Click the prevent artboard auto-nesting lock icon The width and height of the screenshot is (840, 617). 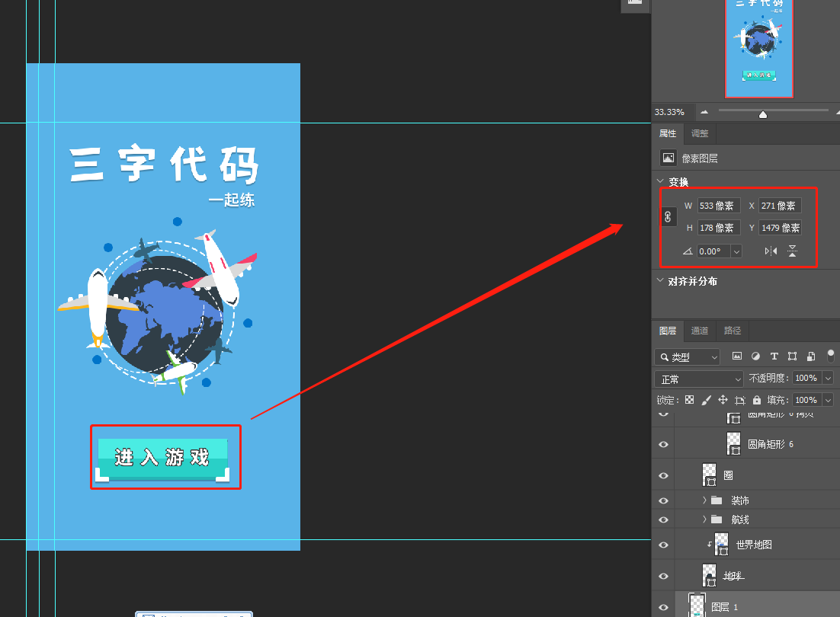point(740,400)
